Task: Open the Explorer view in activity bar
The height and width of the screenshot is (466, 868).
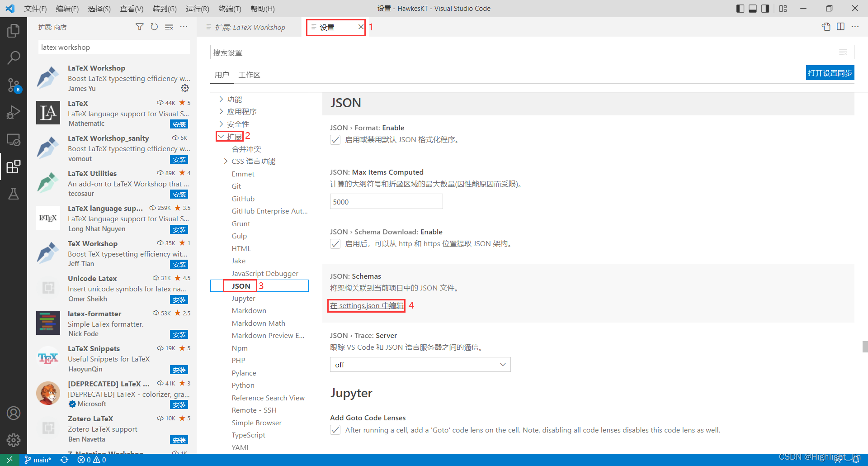Action: coord(14,31)
